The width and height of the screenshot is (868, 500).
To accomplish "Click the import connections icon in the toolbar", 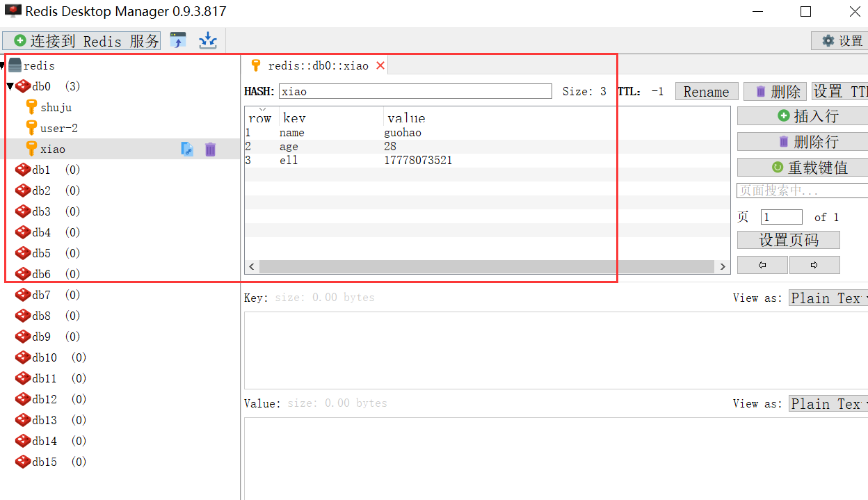I will 178,40.
